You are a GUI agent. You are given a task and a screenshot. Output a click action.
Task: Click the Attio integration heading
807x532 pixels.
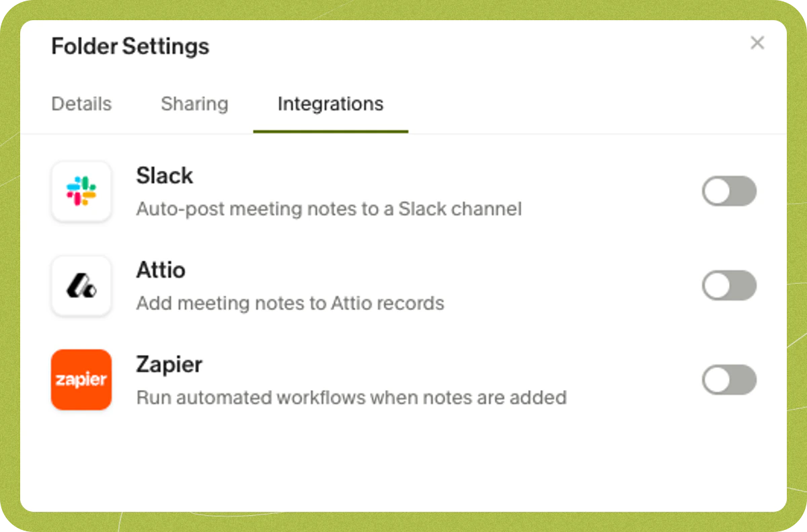click(x=161, y=270)
